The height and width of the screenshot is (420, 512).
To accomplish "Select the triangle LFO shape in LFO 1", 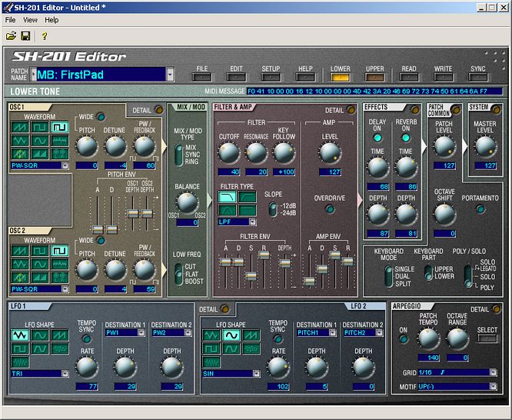I will [19, 335].
